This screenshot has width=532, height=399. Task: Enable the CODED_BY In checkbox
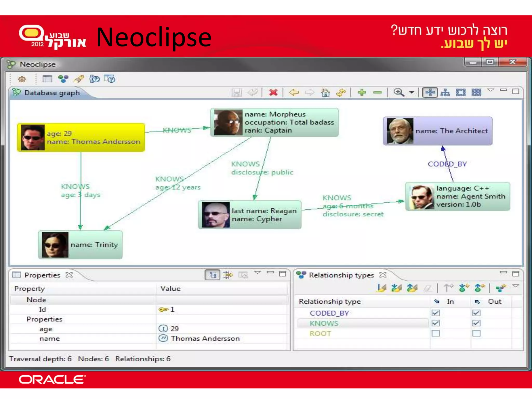point(436,313)
